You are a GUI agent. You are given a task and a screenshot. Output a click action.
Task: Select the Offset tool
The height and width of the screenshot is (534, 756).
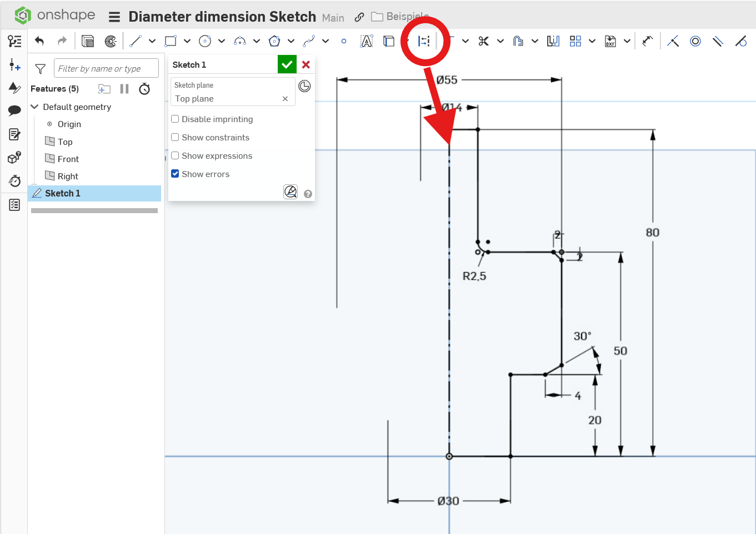pos(518,41)
